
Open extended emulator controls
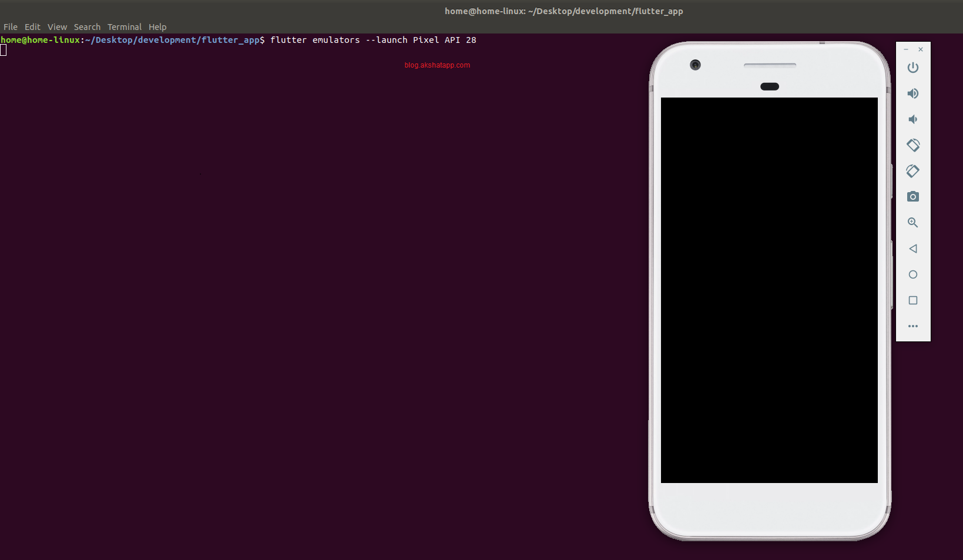tap(912, 326)
